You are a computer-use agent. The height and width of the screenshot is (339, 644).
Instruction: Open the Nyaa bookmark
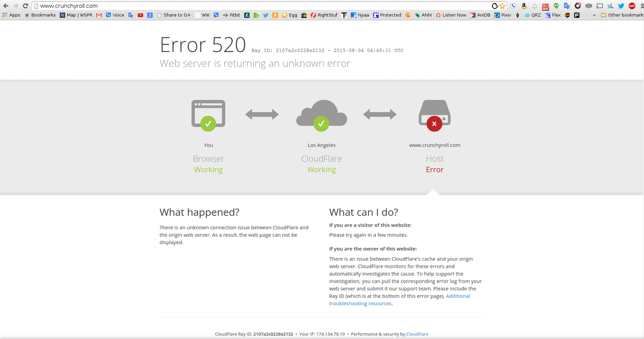[360, 15]
